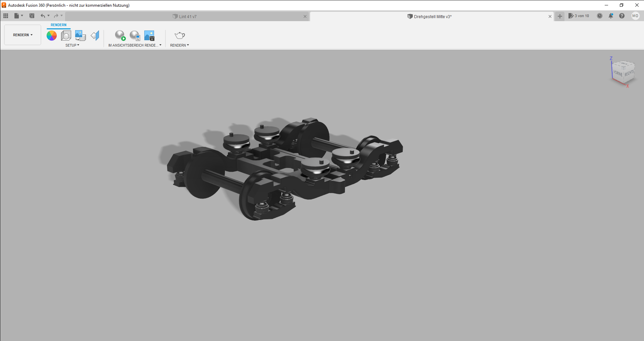
Task: Close the Drehgestell Mitte v3* tab
Action: click(x=550, y=16)
